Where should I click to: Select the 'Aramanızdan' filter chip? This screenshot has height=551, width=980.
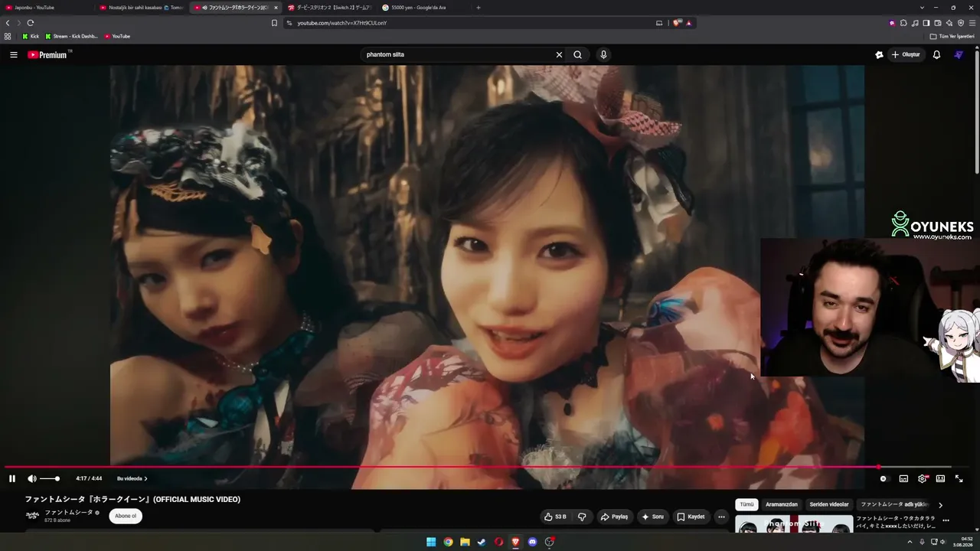coord(782,504)
